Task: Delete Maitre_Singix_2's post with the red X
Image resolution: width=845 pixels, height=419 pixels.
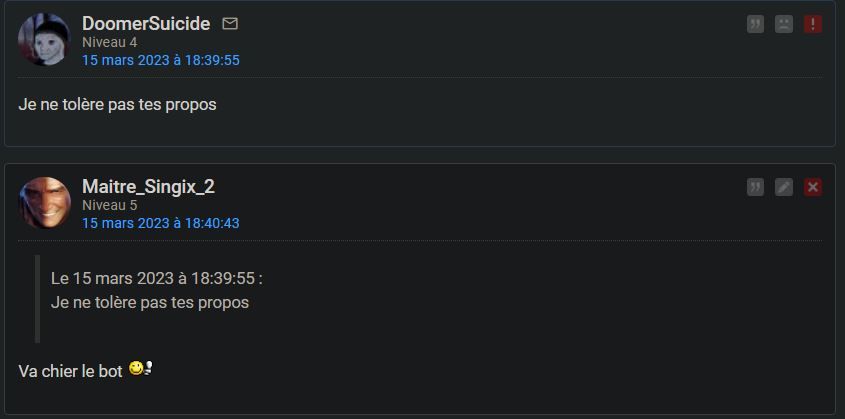Action: pyautogui.click(x=812, y=187)
